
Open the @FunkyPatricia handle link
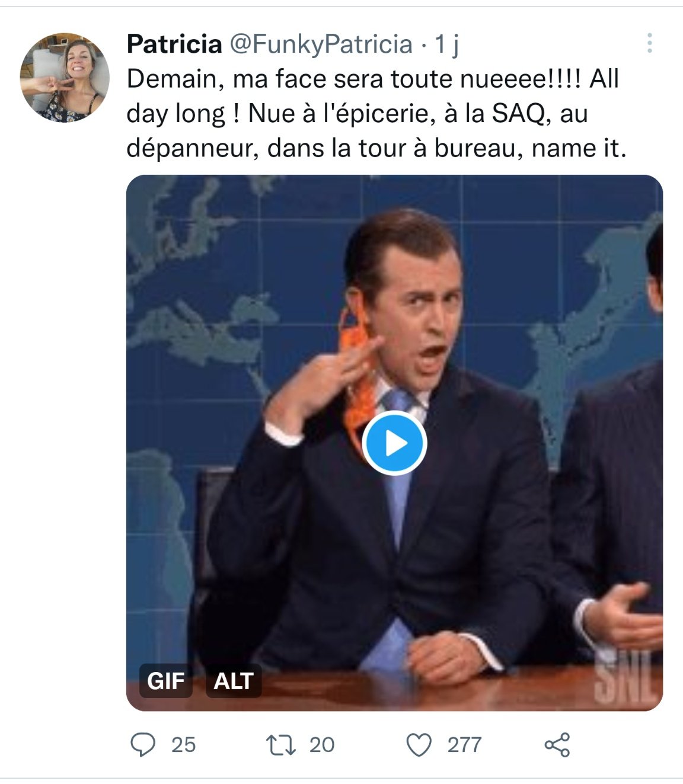point(321,44)
